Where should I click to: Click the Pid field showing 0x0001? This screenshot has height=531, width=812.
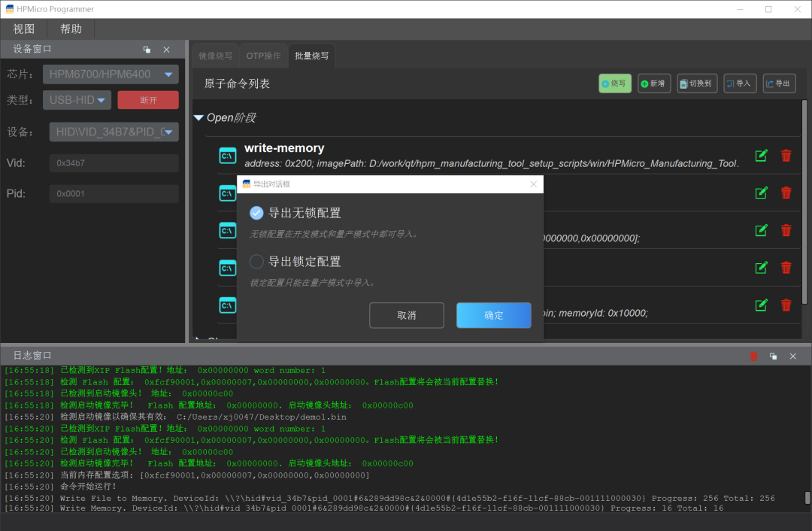tap(114, 193)
